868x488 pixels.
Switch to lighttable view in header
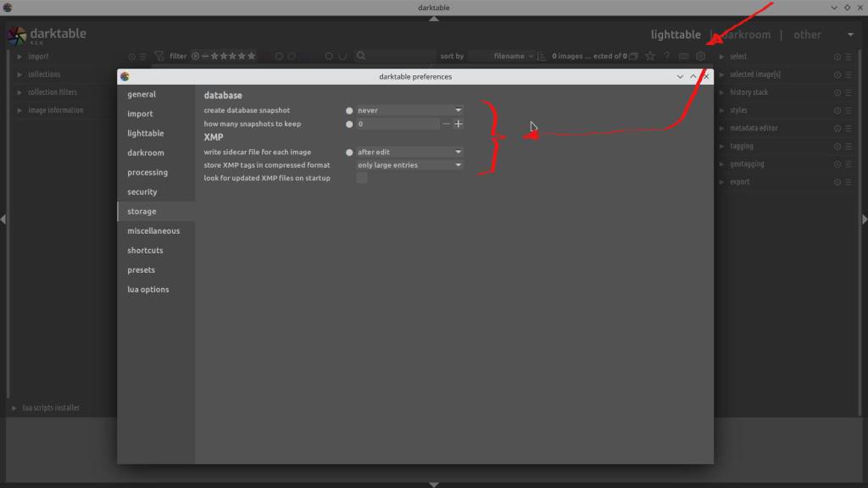point(676,34)
